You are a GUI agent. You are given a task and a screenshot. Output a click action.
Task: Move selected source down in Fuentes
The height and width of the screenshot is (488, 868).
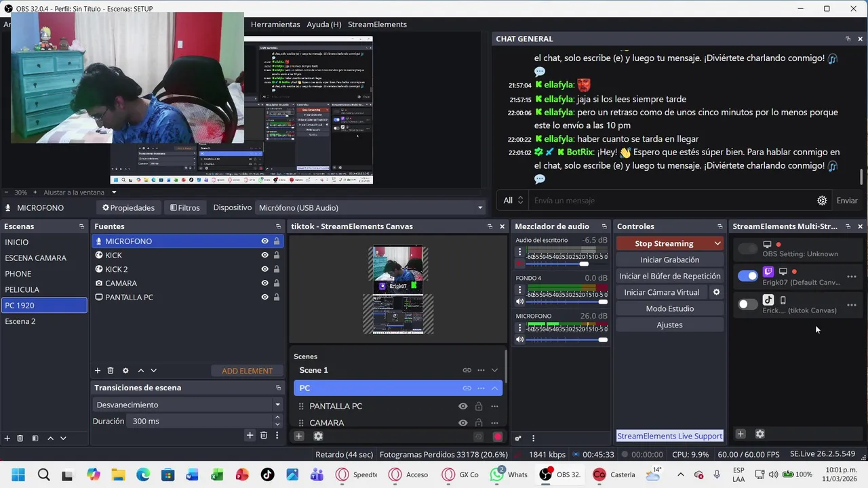tap(153, 371)
